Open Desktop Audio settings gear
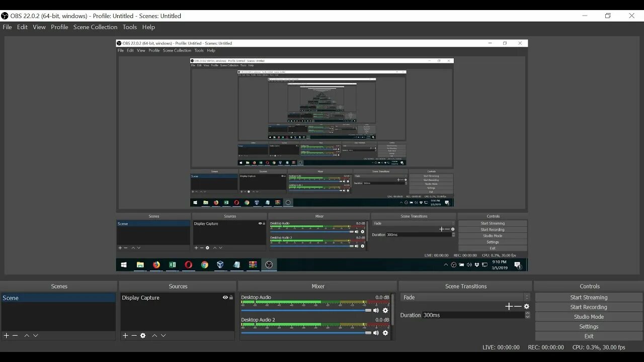Image resolution: width=644 pixels, height=362 pixels. click(x=385, y=310)
